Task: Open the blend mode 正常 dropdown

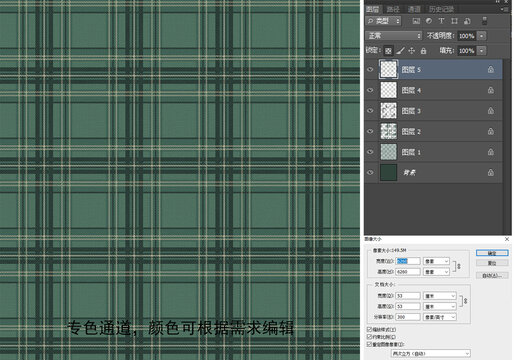Action: pyautogui.click(x=394, y=36)
